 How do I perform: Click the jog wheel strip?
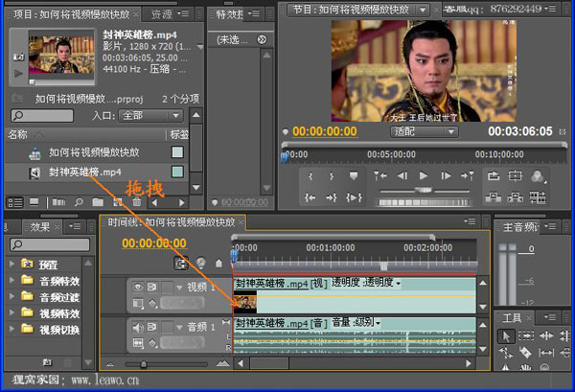(x=424, y=202)
